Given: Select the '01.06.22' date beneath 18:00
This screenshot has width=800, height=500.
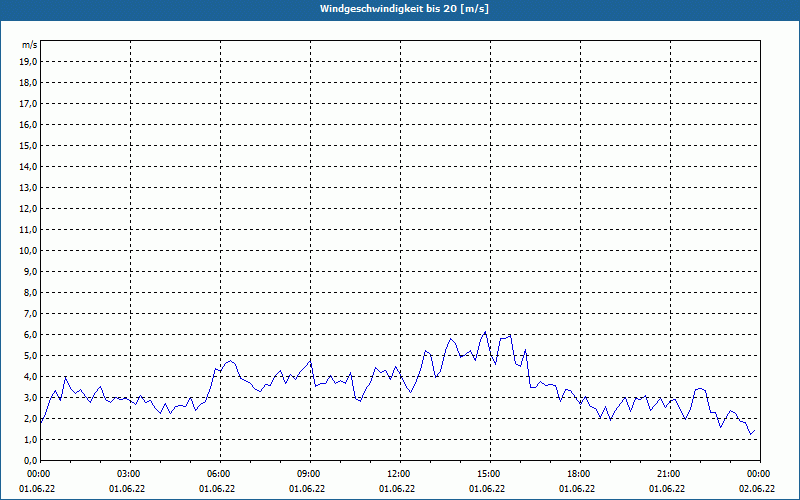Looking at the screenshot, I should 577,489.
